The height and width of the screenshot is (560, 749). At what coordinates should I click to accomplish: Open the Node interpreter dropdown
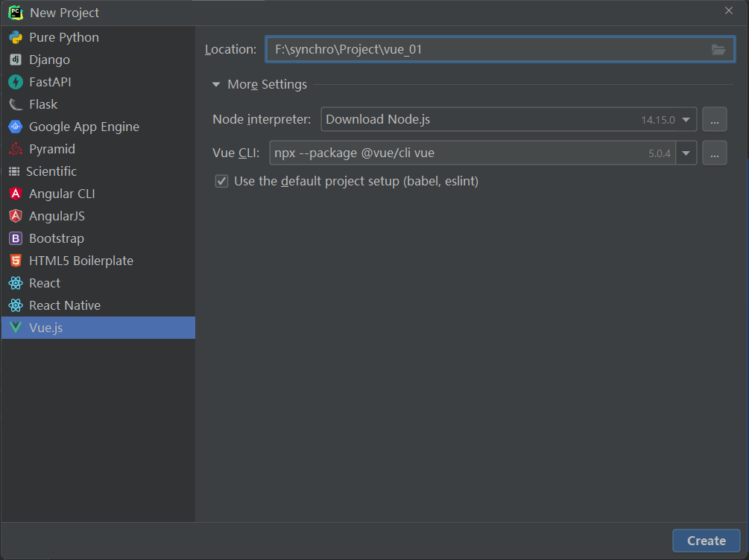click(x=686, y=120)
